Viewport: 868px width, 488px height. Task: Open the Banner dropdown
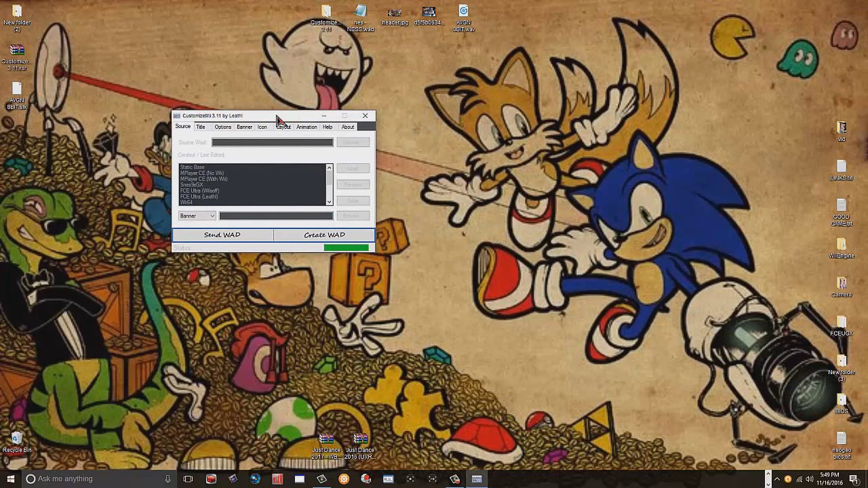[x=197, y=216]
